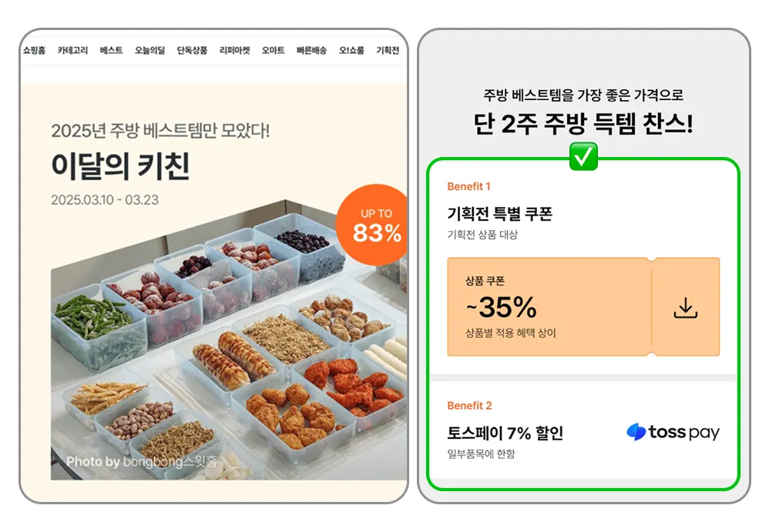Open the 기획전 tab

[388, 50]
